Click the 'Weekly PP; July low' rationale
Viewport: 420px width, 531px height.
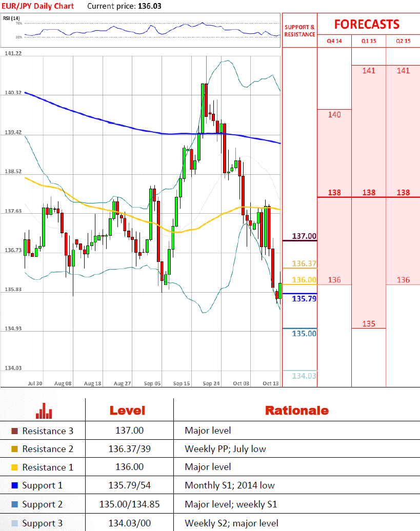pos(225,449)
